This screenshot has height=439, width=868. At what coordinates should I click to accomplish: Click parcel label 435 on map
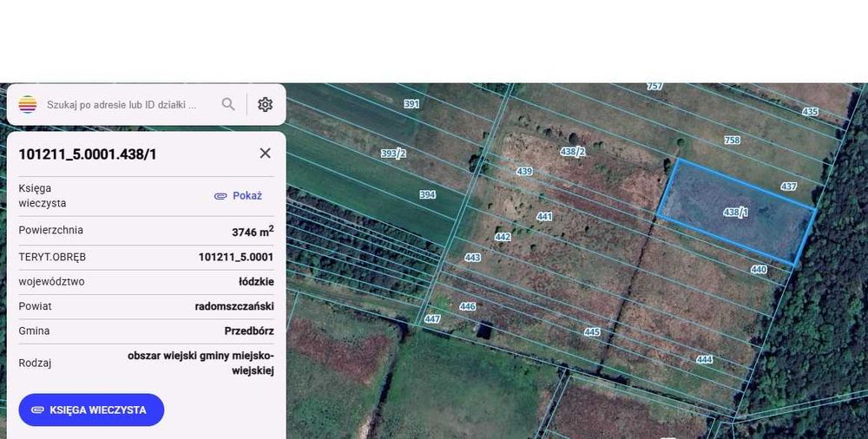(810, 112)
